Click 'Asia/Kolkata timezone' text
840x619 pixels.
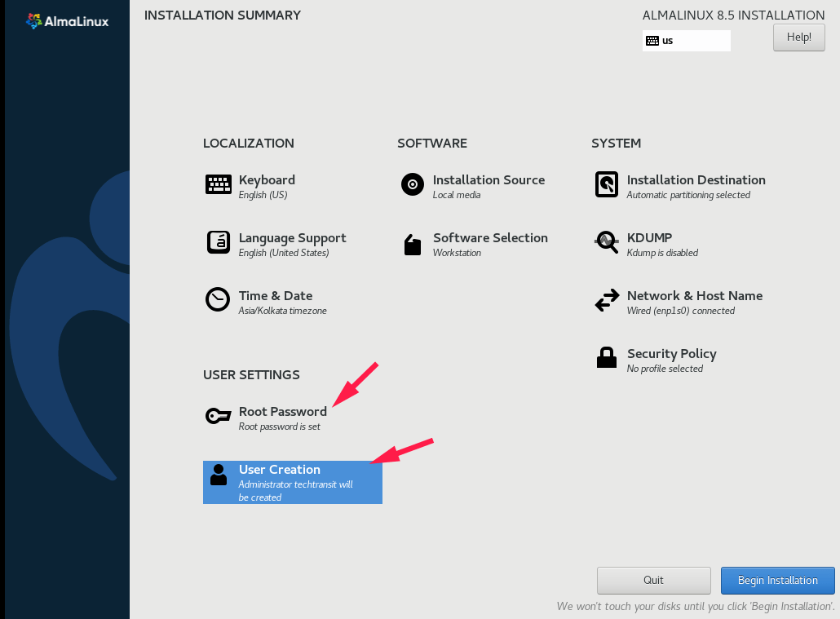pyautogui.click(x=282, y=311)
